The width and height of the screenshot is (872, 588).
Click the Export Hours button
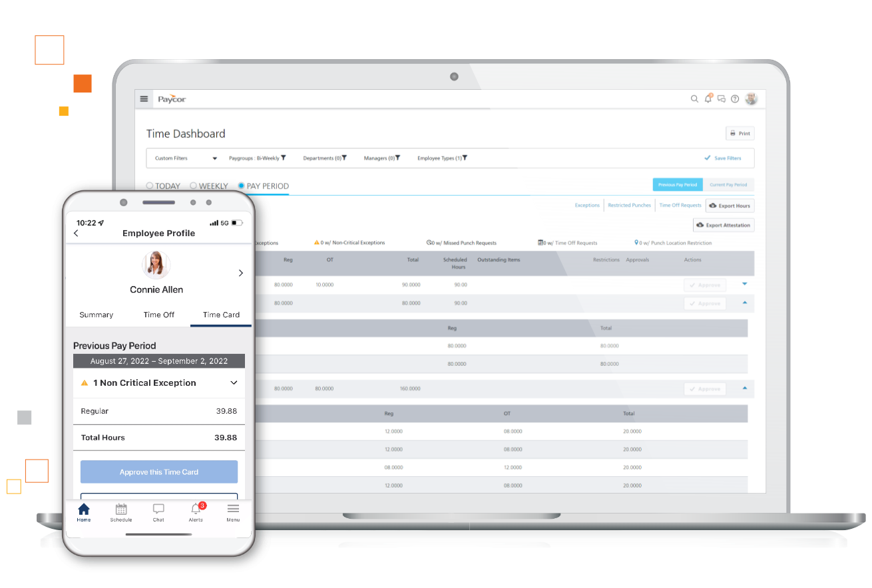click(x=730, y=206)
